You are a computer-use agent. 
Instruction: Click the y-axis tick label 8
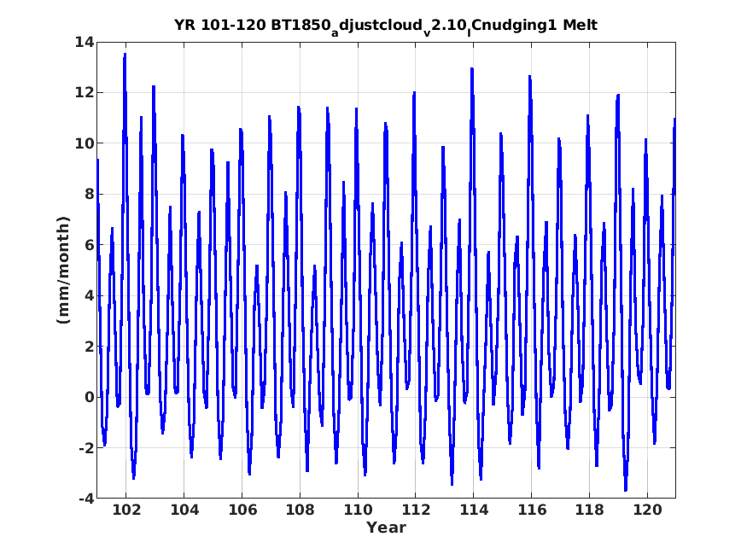(90, 195)
